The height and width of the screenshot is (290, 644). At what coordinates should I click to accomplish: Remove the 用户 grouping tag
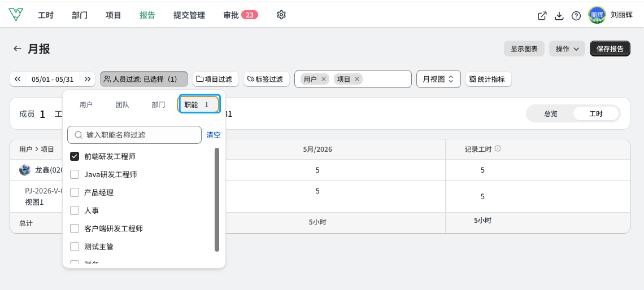pyautogui.click(x=324, y=79)
